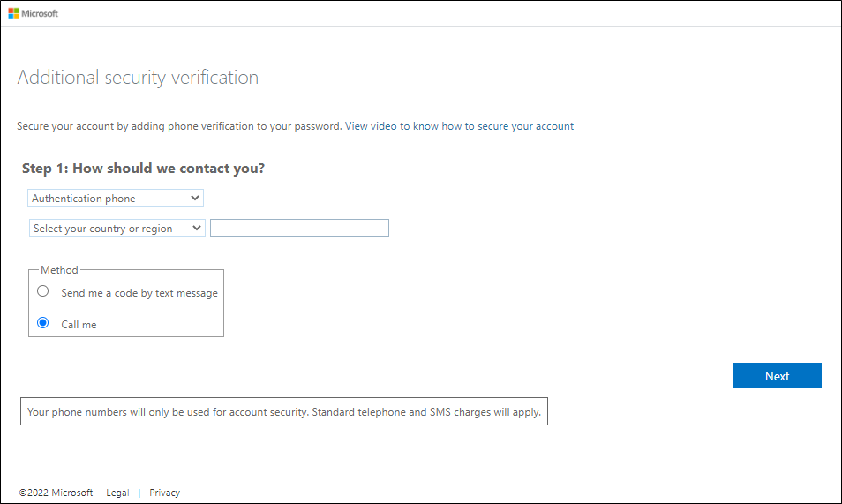
Task: Click the 'Call me' label text
Action: 79,325
